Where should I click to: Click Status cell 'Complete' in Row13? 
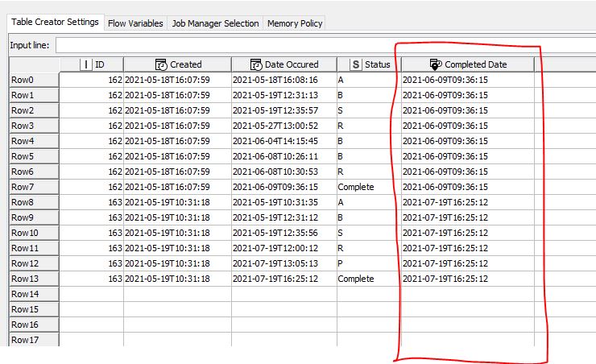[x=369, y=279]
